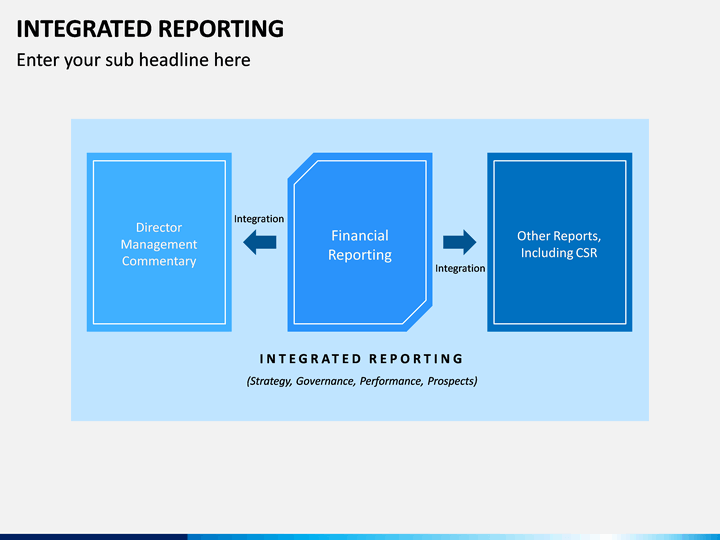Select Integration label above the left arrow
This screenshot has height=540, width=720.
pyautogui.click(x=259, y=219)
